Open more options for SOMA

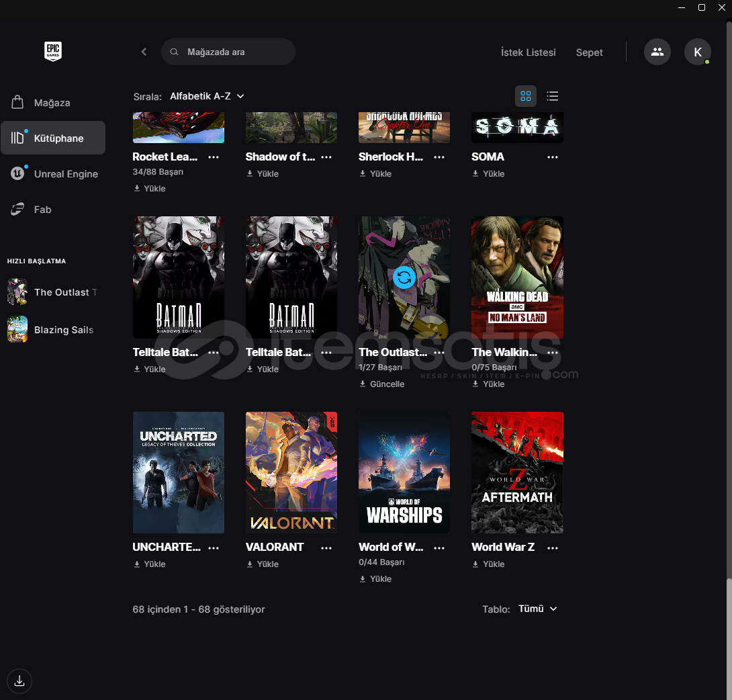tap(553, 157)
